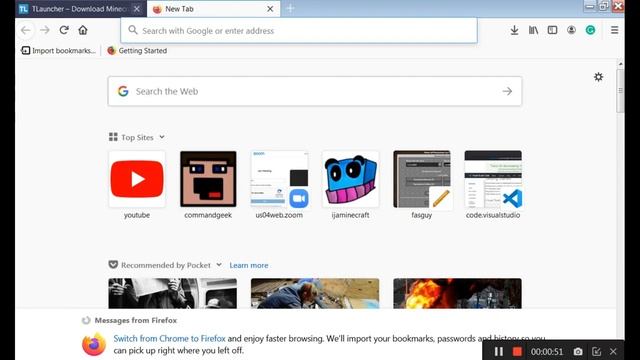Focus the Search the Web box
The width and height of the screenshot is (640, 360).
coord(315,91)
